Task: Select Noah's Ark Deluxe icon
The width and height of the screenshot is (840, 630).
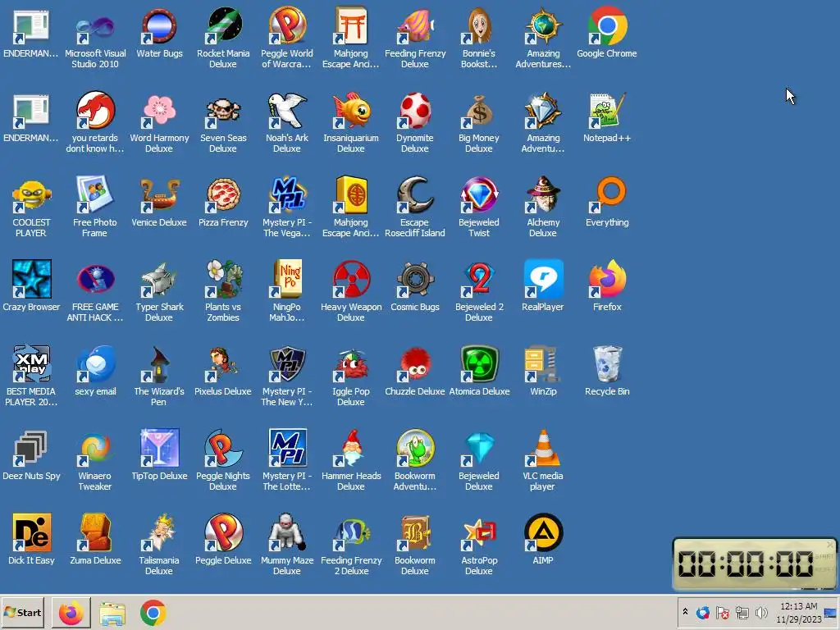Action: coord(287,112)
